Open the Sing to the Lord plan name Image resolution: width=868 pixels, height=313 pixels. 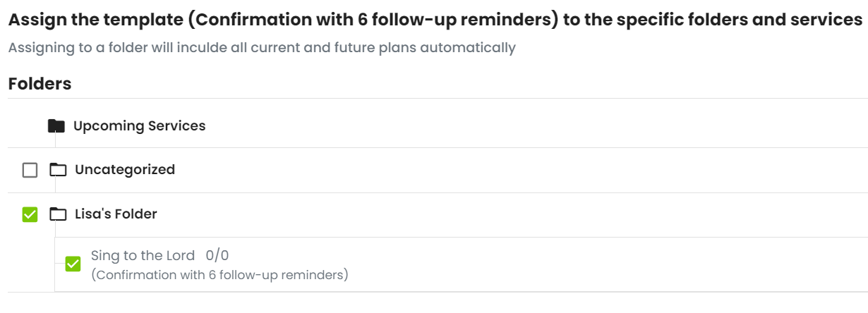coord(143,255)
